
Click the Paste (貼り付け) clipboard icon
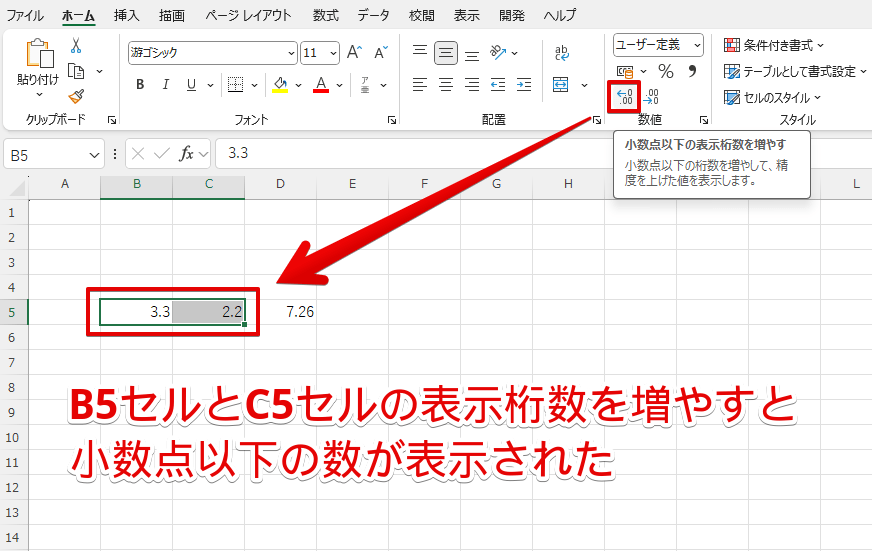(39, 53)
